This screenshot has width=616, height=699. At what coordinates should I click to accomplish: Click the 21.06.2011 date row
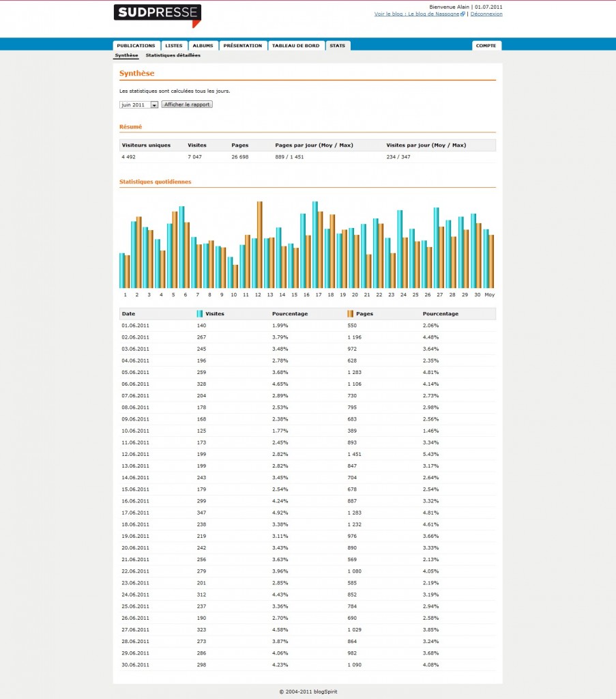pos(308,560)
